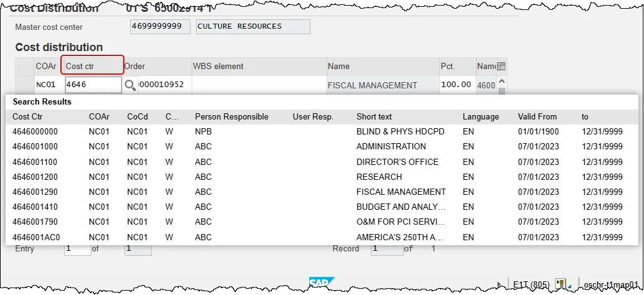
Task: Click the search magnifier icon beside Cost ctr field
Action: click(130, 85)
